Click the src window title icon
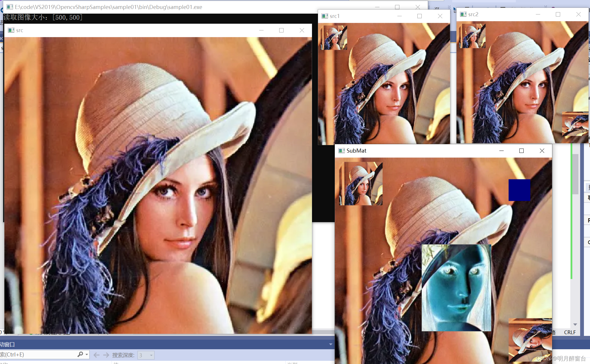Viewport: 590px width, 364px height. point(11,30)
